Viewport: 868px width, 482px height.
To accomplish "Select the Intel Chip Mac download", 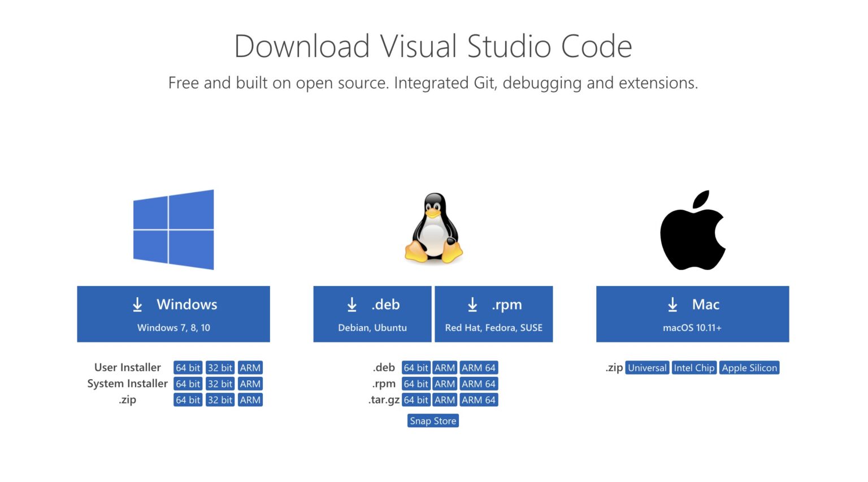I will click(694, 367).
